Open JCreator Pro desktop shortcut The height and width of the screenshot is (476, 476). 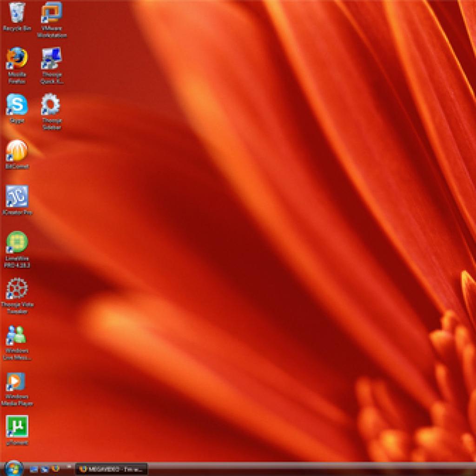point(17,200)
